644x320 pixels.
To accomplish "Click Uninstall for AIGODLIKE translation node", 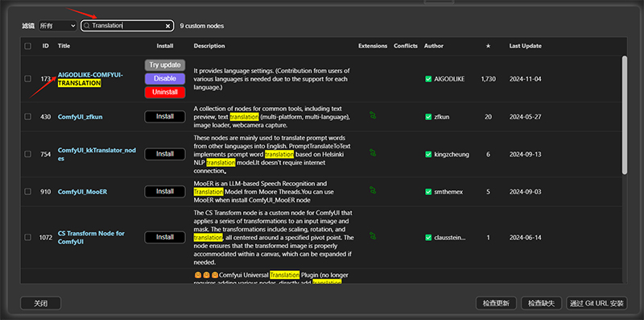I will tap(165, 92).
